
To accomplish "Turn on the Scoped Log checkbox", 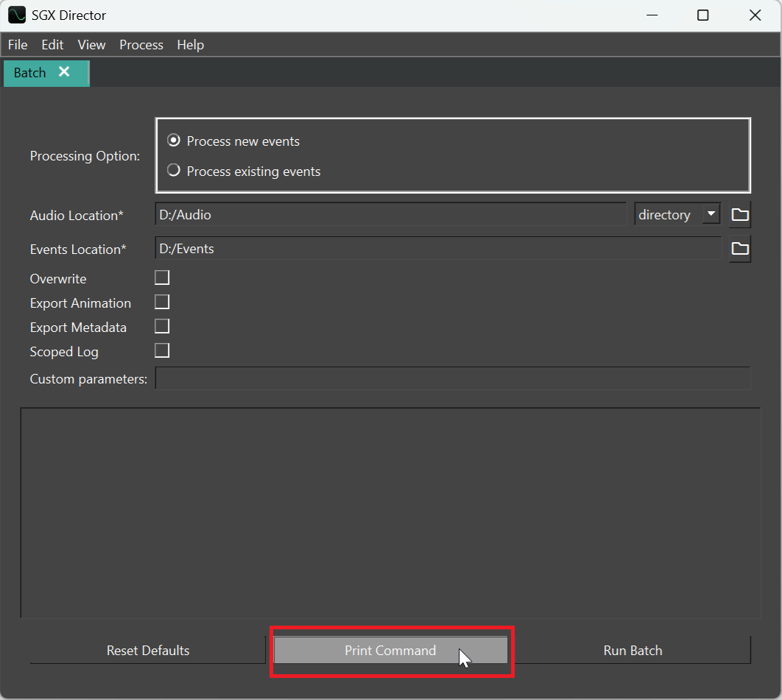I will [x=162, y=351].
